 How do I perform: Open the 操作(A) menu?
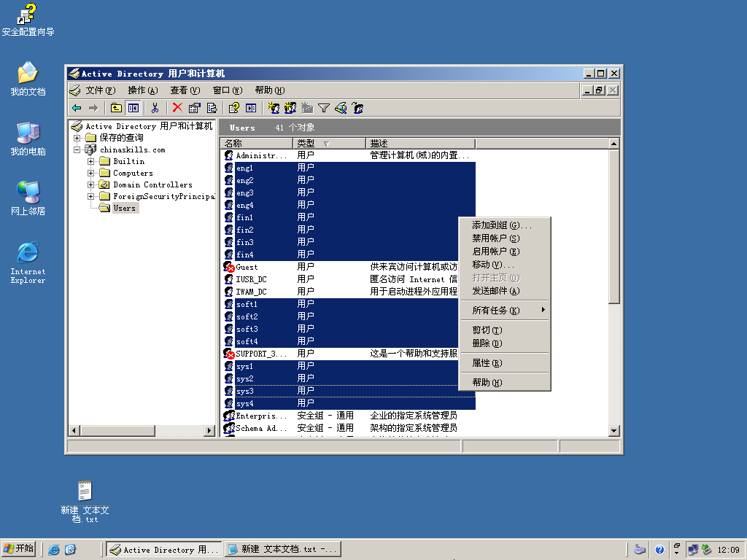pos(143,90)
